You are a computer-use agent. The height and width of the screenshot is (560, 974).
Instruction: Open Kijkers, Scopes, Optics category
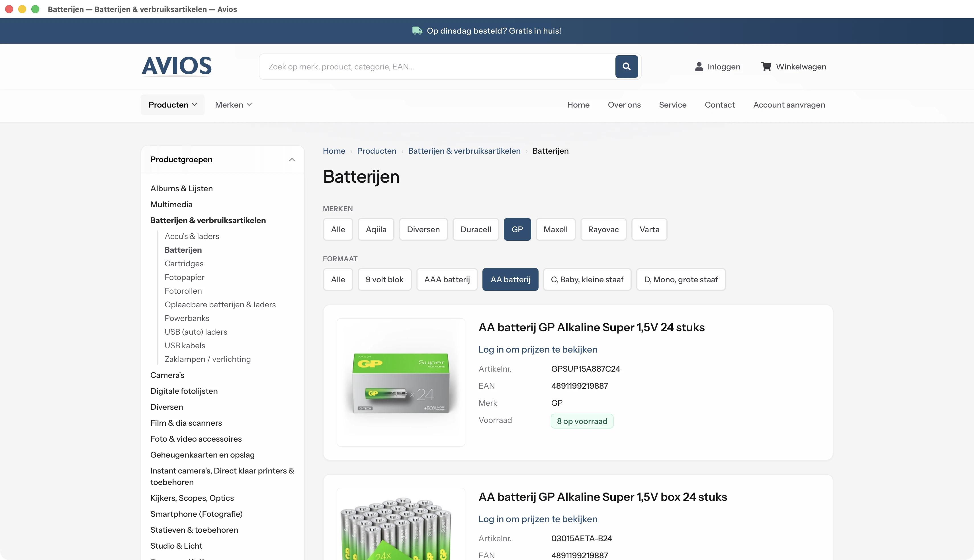(192, 498)
